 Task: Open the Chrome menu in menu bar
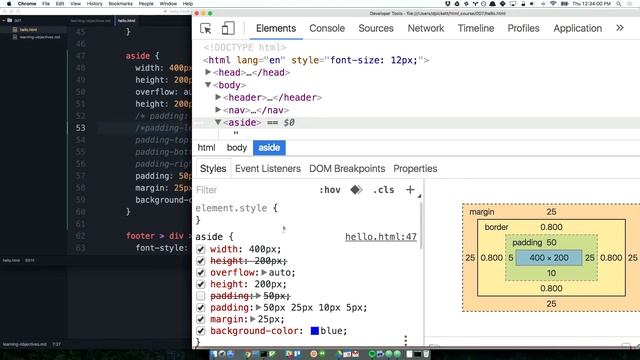27,4
